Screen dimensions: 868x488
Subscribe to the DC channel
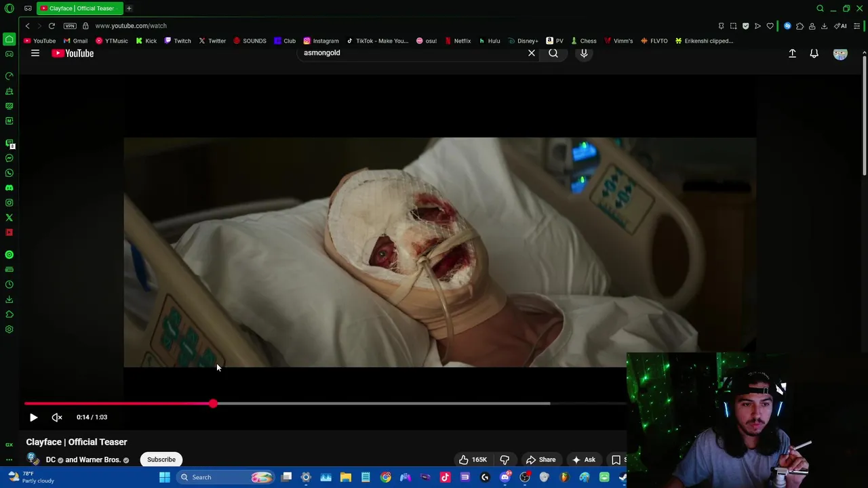tap(161, 460)
